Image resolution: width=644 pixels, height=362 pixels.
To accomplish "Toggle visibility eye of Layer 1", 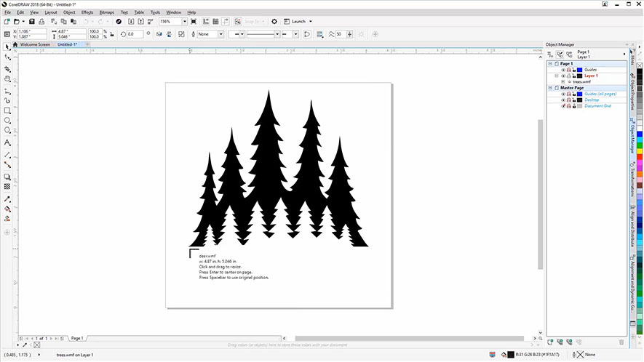I will [563, 76].
